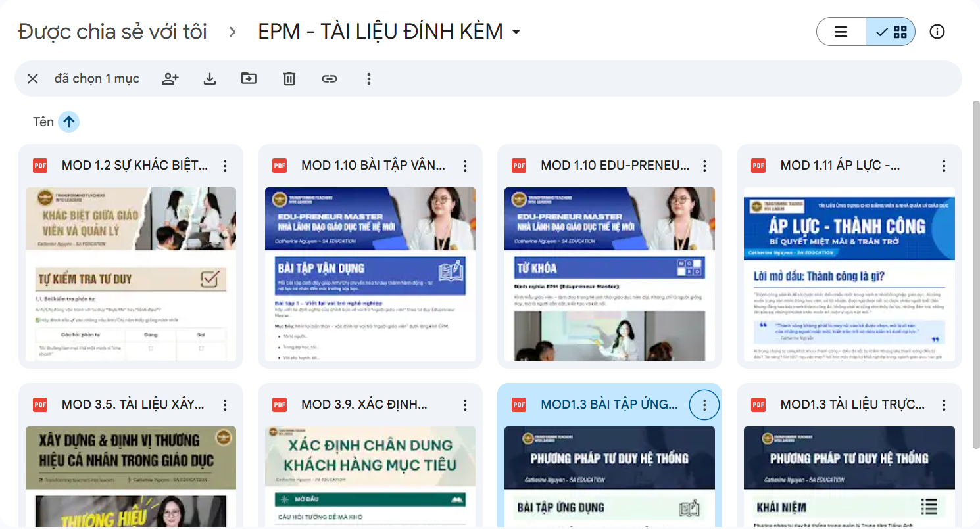Image resolution: width=980 pixels, height=529 pixels.
Task: Select the grid layout view toggle
Action: pos(891,32)
